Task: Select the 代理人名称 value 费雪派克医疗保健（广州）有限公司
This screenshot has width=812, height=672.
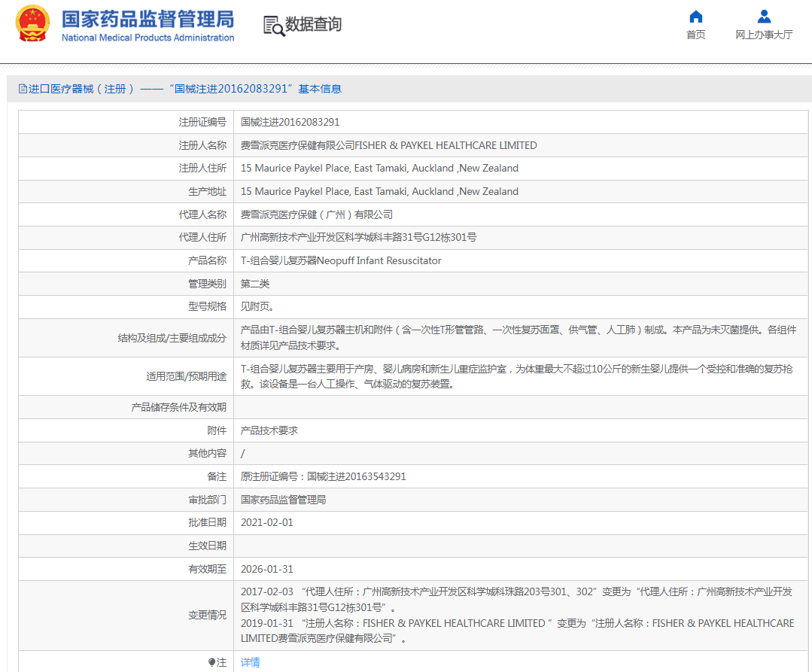Action: (316, 214)
